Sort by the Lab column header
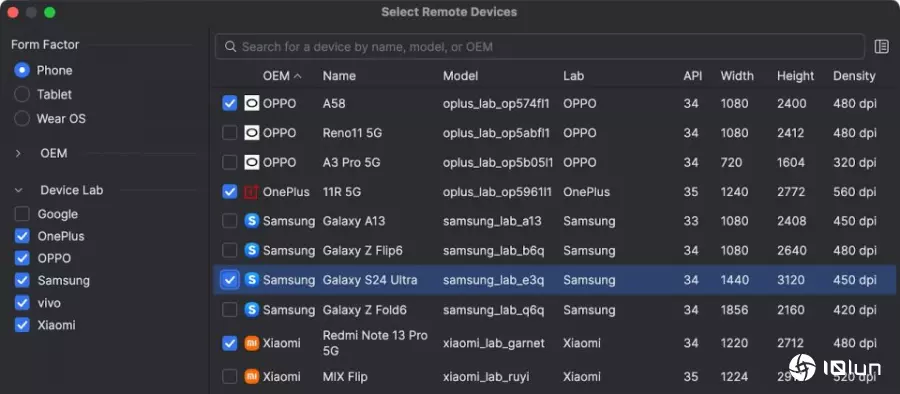This screenshot has width=900, height=394. point(573,76)
